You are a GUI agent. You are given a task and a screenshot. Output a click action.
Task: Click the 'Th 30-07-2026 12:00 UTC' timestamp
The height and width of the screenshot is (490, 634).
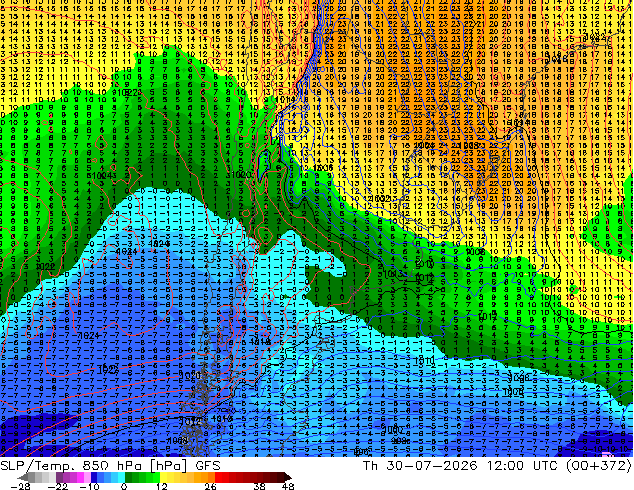point(460,466)
